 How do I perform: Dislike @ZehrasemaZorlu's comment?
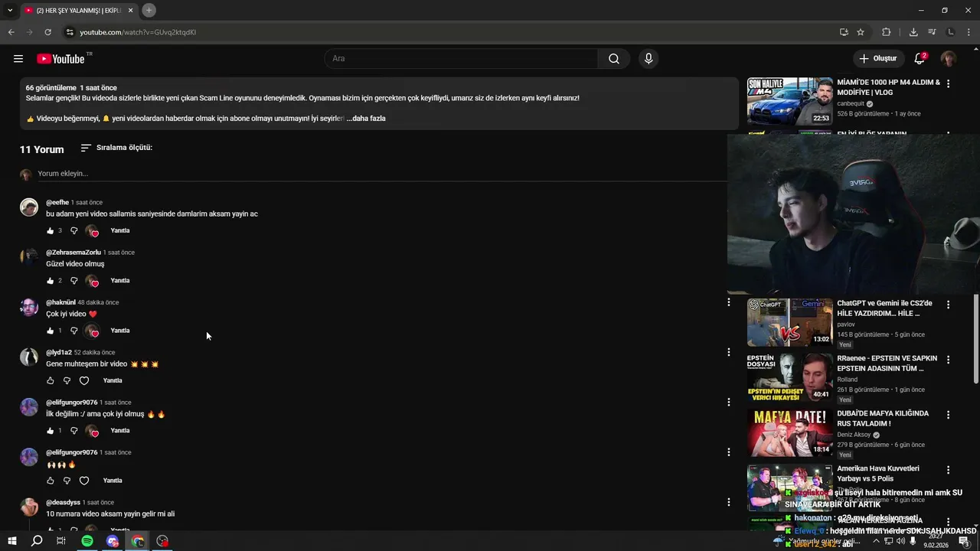(x=74, y=281)
